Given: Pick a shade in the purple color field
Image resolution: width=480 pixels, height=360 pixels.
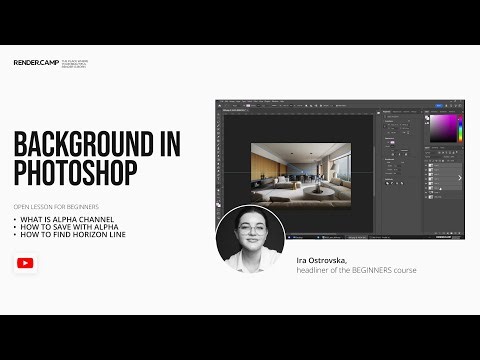Looking at the screenshot, I should pyautogui.click(x=443, y=129).
